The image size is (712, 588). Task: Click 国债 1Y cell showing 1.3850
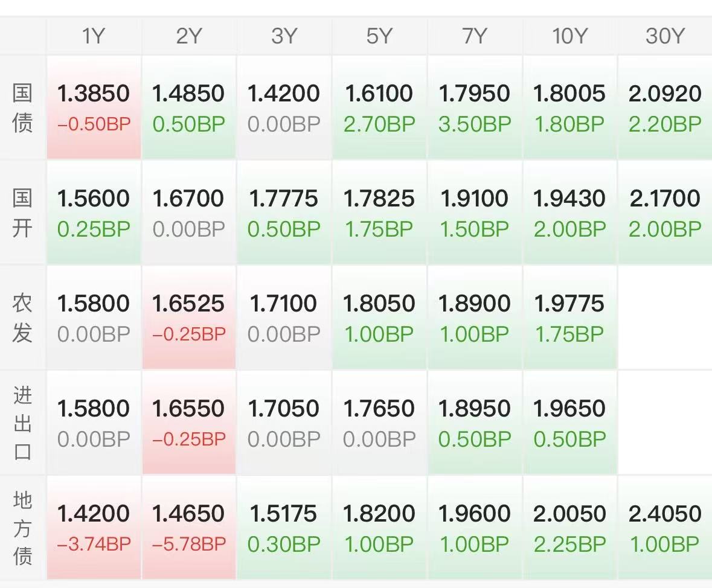(94, 107)
